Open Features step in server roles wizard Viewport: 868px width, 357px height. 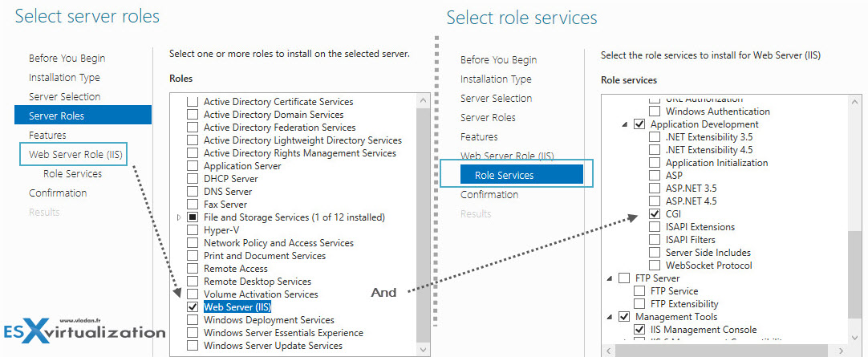47,135
